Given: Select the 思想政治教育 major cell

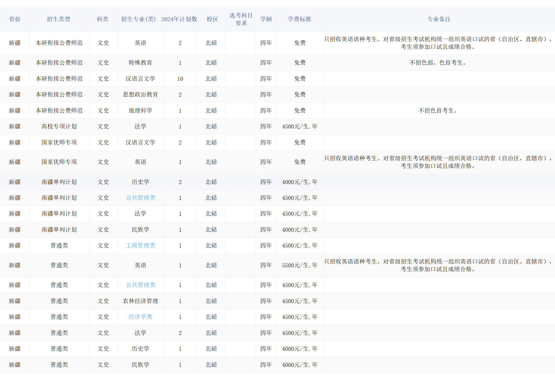Looking at the screenshot, I should (x=140, y=95).
